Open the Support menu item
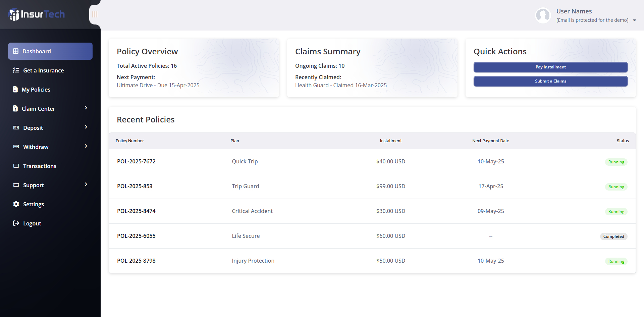Viewport: 644px width, 317px height. [x=34, y=185]
